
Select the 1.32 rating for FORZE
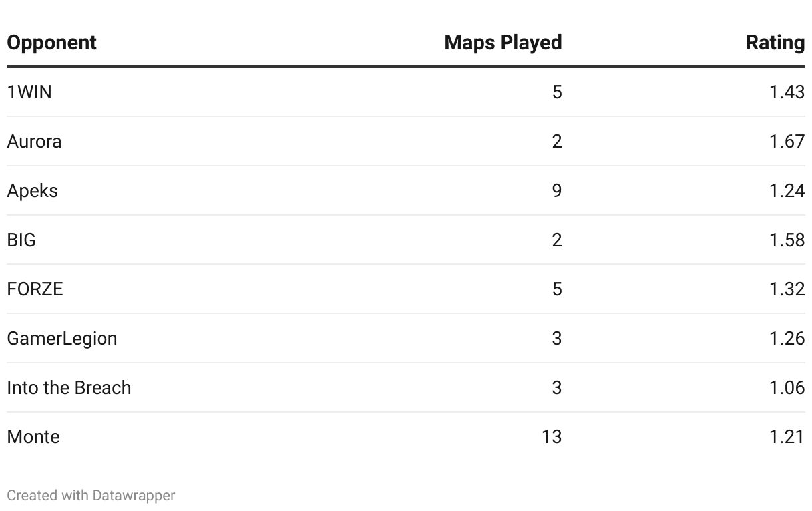[x=787, y=289]
